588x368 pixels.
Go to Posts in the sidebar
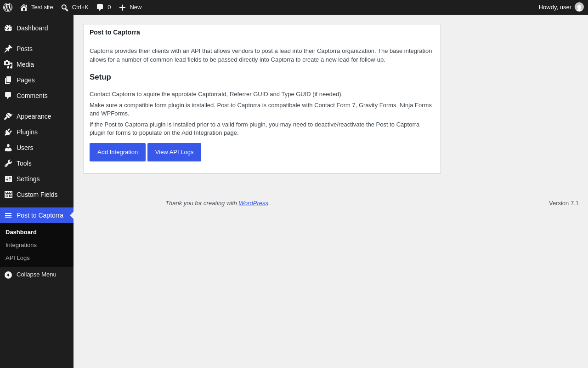(37, 49)
